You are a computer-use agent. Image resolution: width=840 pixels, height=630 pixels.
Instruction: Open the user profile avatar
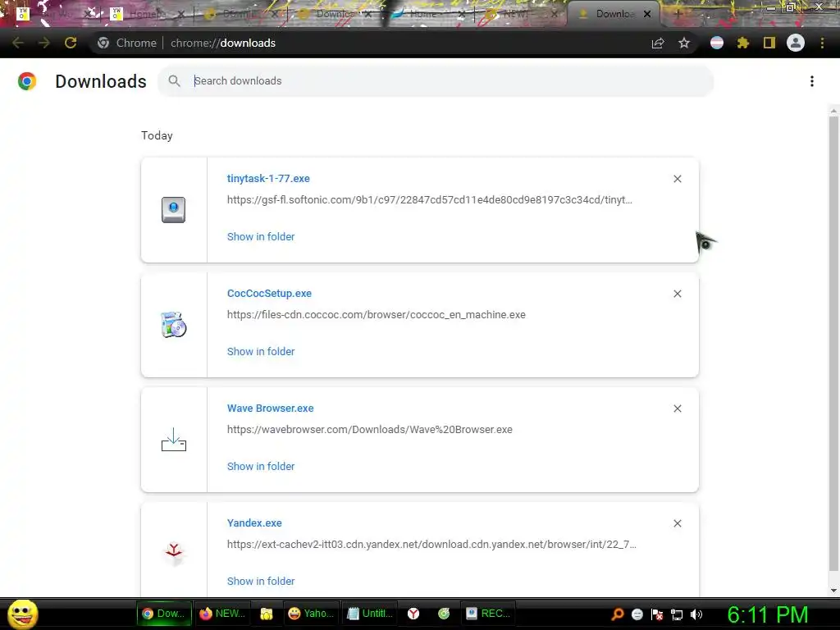coord(796,43)
